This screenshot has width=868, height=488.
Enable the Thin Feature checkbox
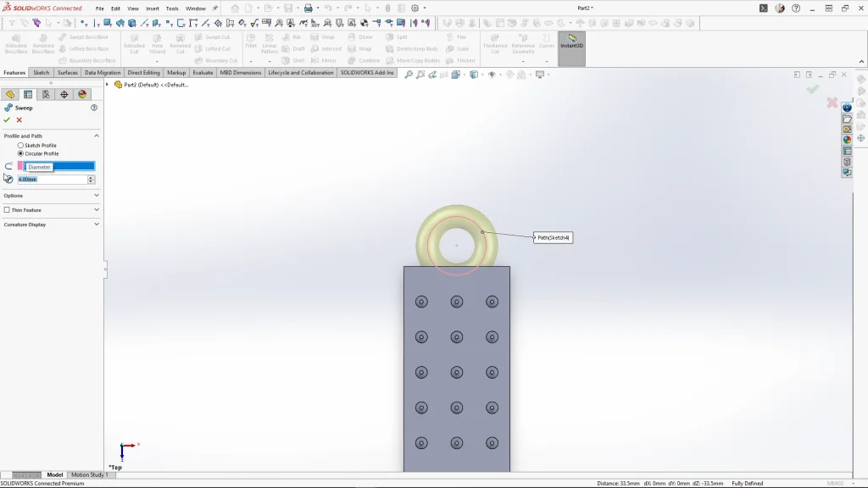coord(8,210)
